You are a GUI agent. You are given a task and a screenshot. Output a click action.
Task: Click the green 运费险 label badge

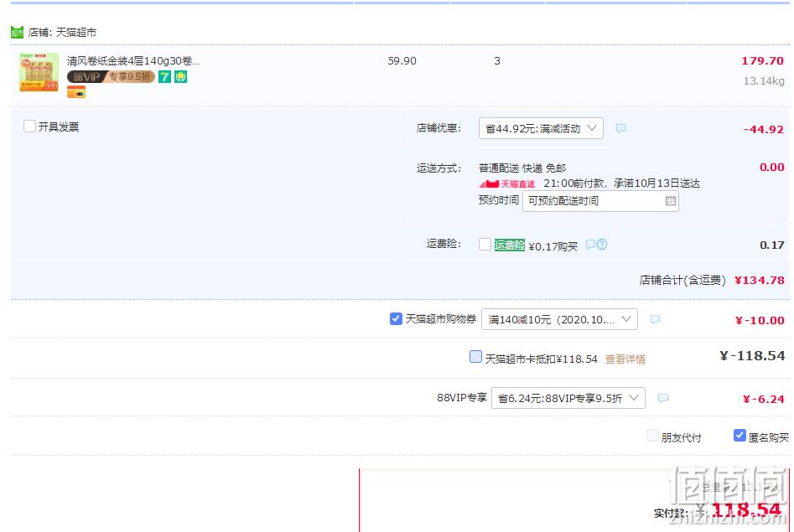coord(510,245)
